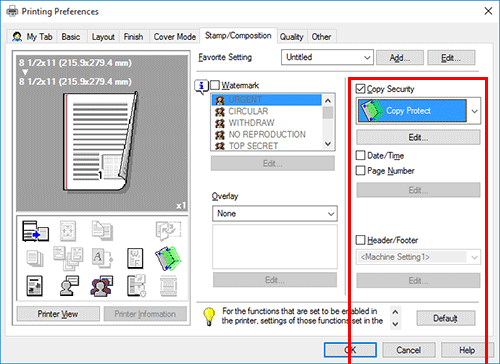Click the Default button
Viewport: 500px width, 364px height.
446,318
